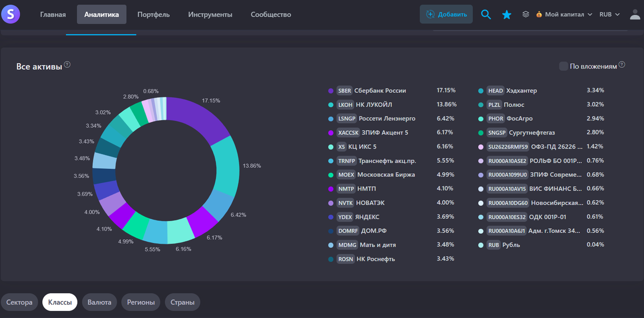Click the PLZL ticker badge
The height and width of the screenshot is (318, 644).
point(494,105)
